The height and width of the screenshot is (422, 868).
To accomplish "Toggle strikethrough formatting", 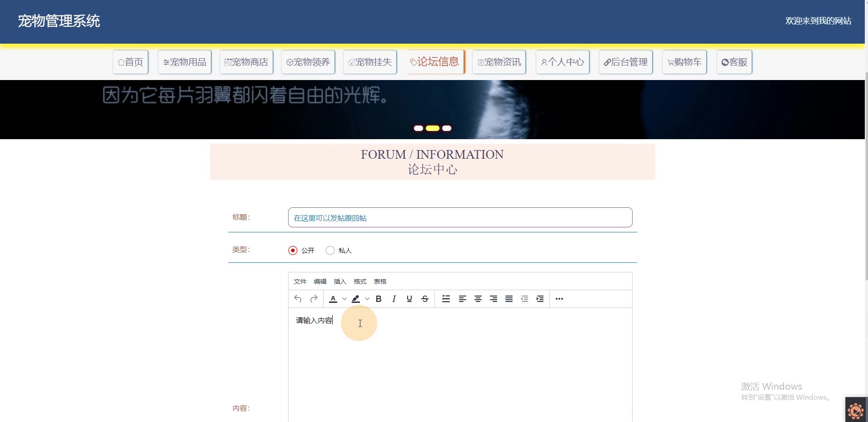I will point(425,299).
